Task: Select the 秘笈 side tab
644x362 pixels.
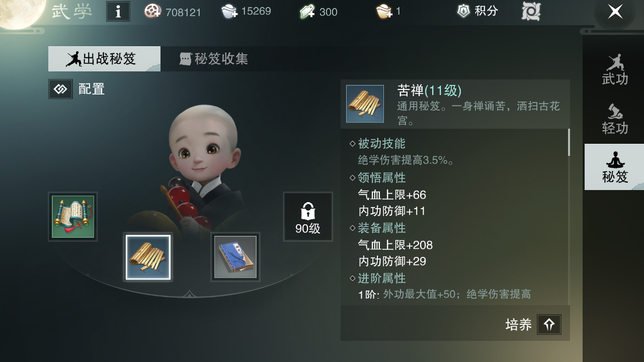Action: [x=614, y=167]
